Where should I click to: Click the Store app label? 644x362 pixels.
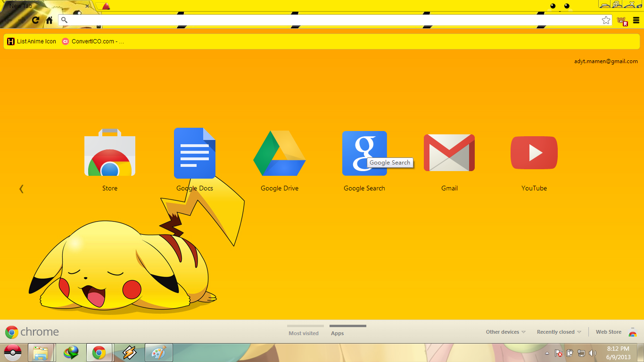tap(110, 188)
